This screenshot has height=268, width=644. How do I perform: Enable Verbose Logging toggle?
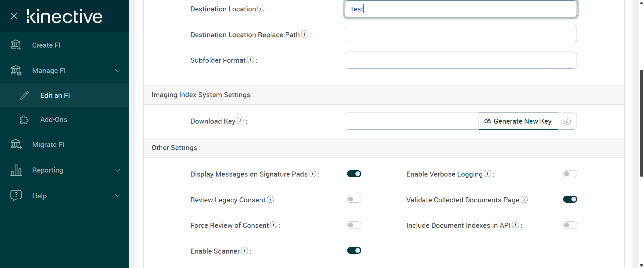(x=570, y=174)
